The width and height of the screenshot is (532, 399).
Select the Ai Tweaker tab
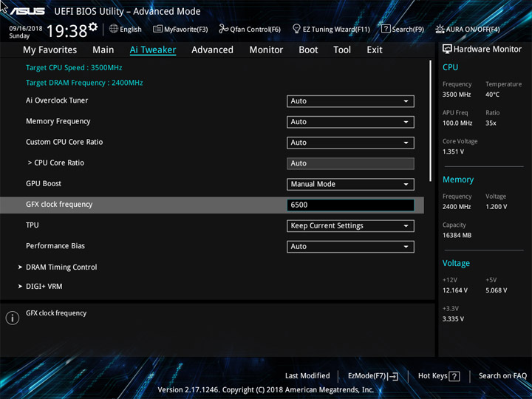click(x=153, y=50)
